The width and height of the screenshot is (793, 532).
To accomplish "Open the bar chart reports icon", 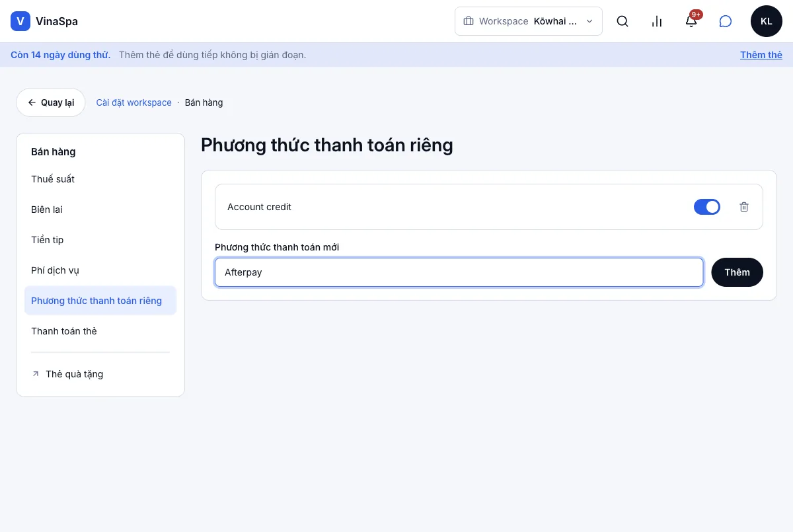I will [x=657, y=21].
